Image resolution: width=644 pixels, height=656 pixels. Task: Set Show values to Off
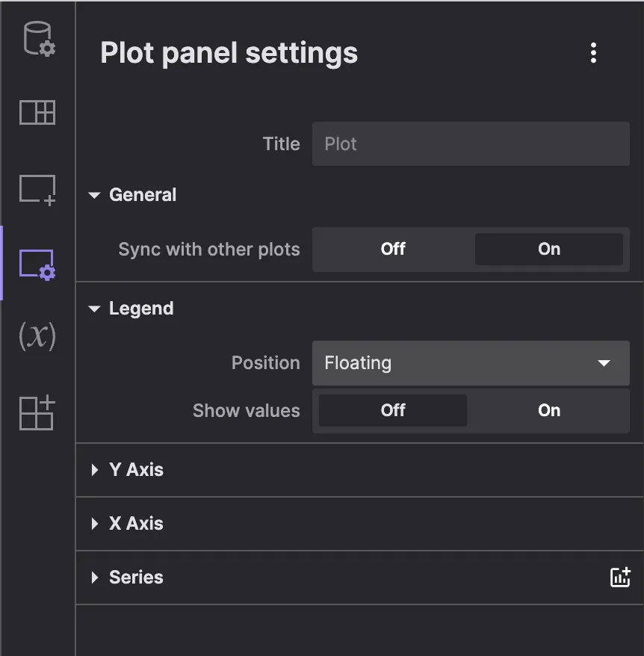pyautogui.click(x=393, y=410)
